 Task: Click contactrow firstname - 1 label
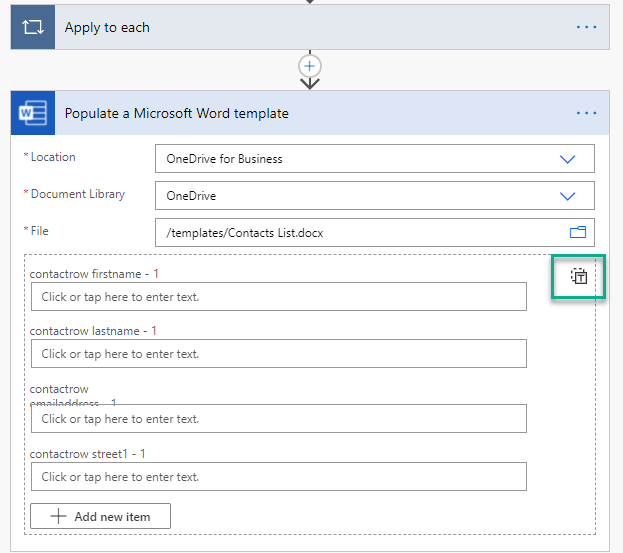(94, 274)
